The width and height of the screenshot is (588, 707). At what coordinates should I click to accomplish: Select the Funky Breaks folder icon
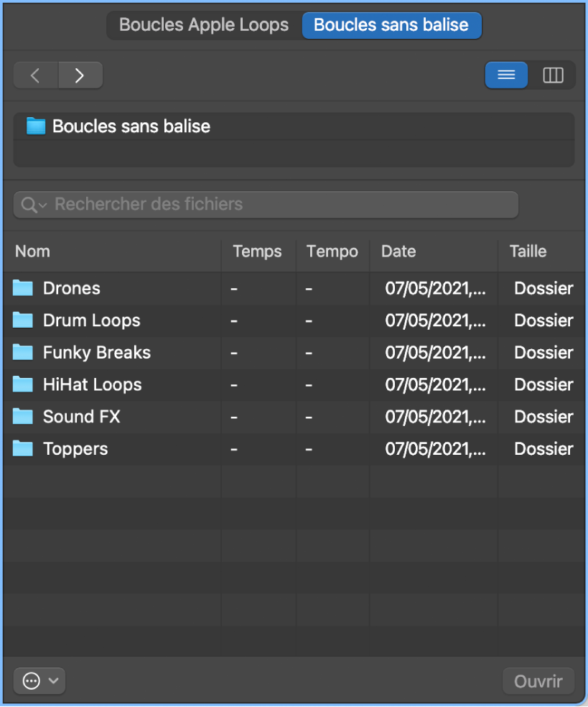click(x=23, y=352)
